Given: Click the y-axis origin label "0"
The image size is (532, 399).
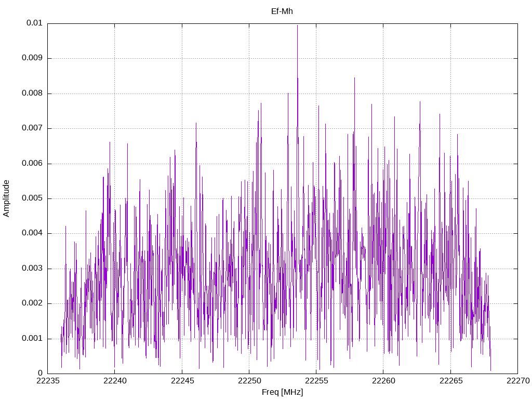Looking at the screenshot, I should coord(41,374).
